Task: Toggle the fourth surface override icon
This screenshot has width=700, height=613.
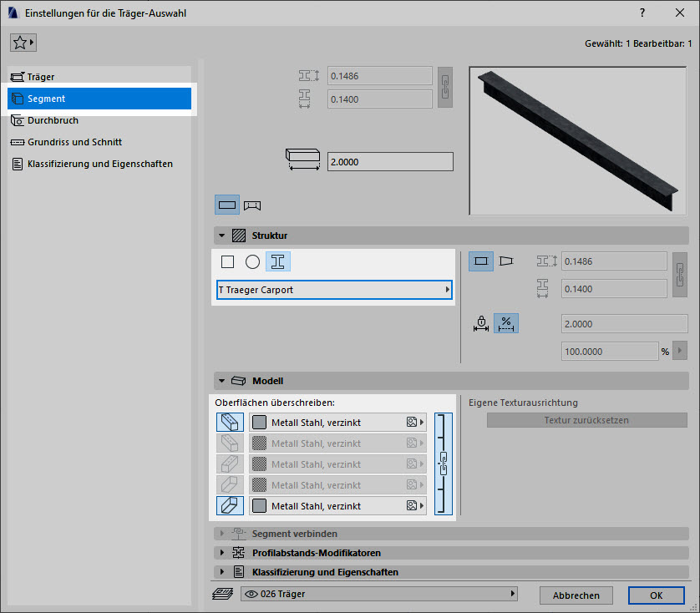Action: [230, 485]
